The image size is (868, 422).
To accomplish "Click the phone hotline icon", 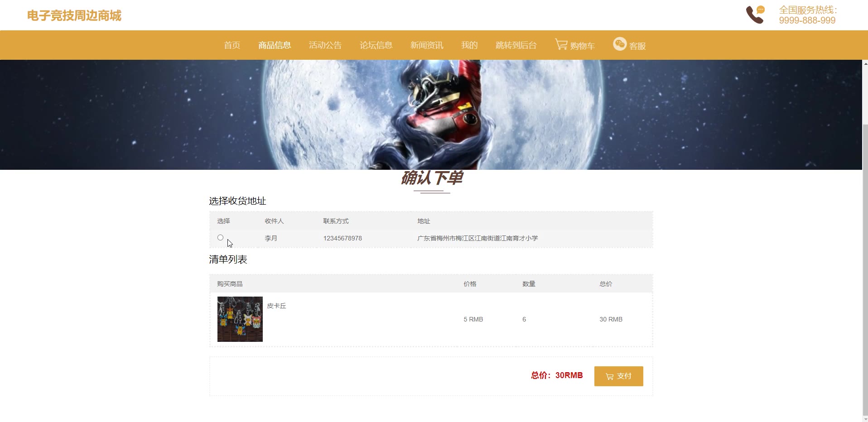I will click(x=755, y=14).
